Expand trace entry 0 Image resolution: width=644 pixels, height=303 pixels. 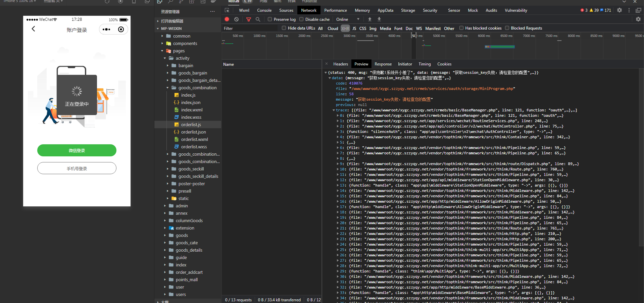pos(338,115)
